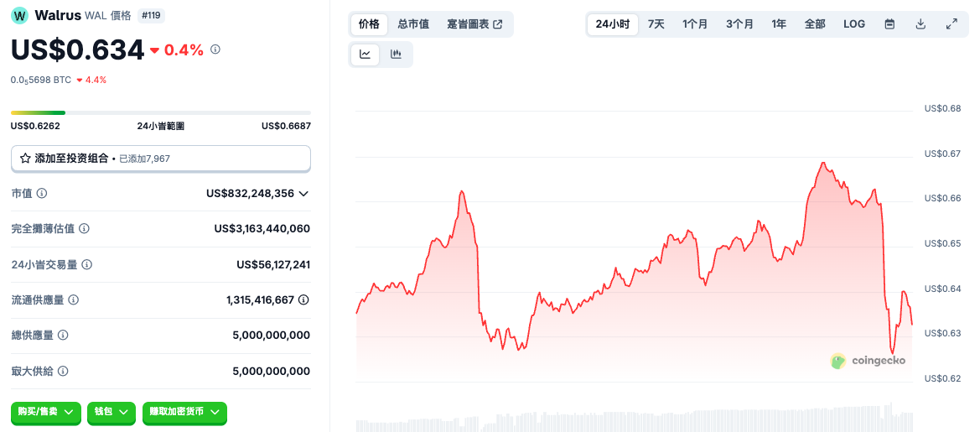Select the 总市值 chart tab
Screen dimensions: 980x432
click(413, 24)
